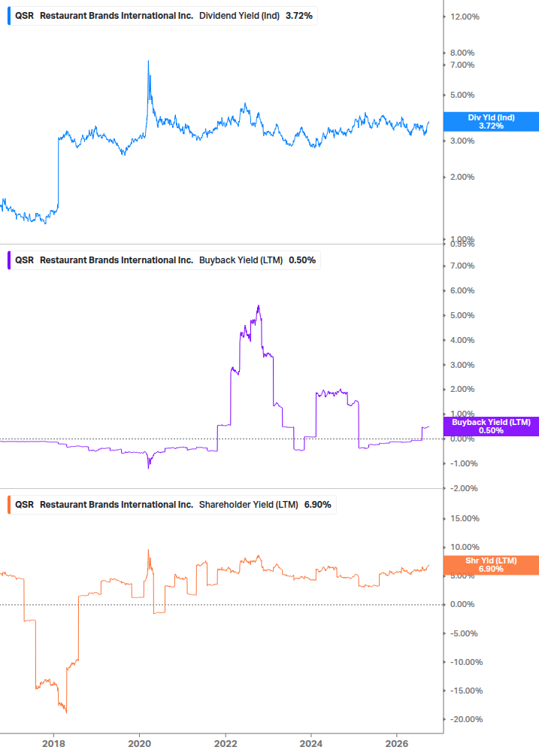Click the -10.00% tick on shareholder yield axis
The height and width of the screenshot is (756, 539).
point(466,663)
